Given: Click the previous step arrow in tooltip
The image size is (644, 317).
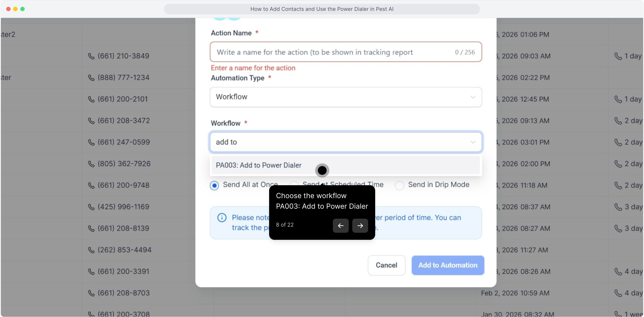Looking at the screenshot, I should coord(341,226).
